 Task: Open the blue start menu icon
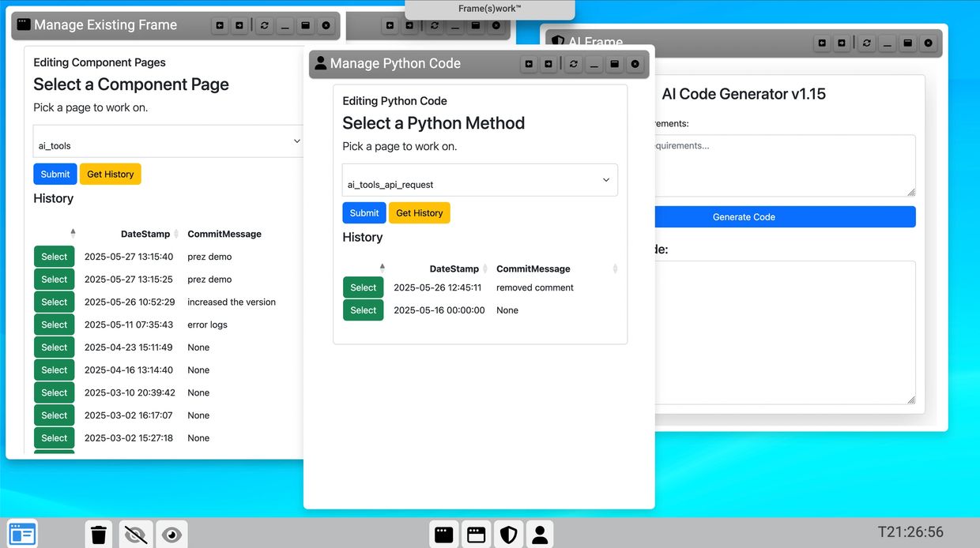pyautogui.click(x=22, y=535)
